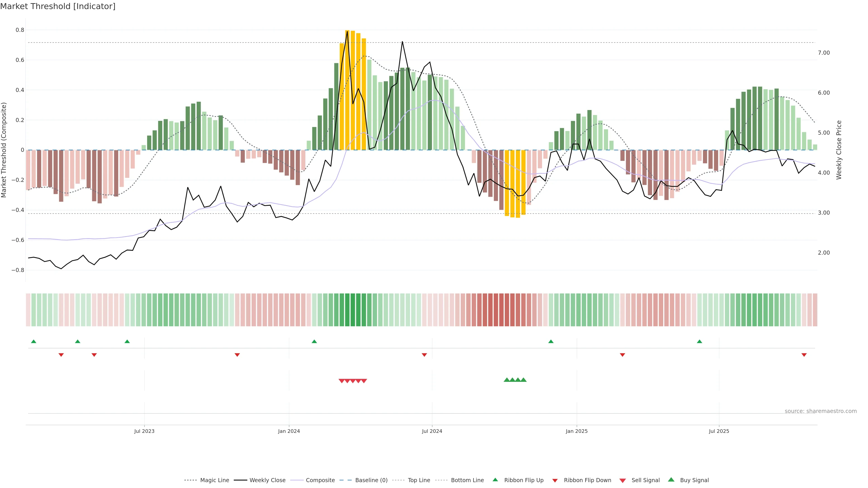Click the Ribbon Flip Down legend triangle icon

pyautogui.click(x=555, y=481)
